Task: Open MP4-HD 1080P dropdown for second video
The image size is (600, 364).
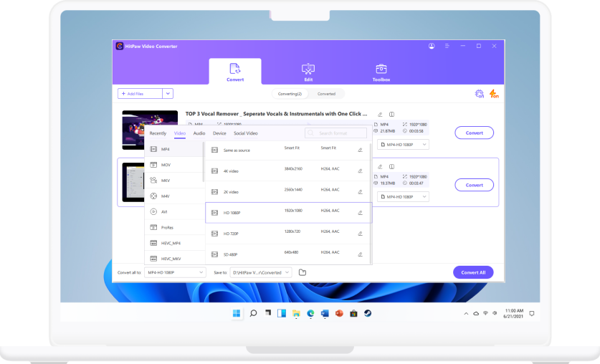Action: 403,197
